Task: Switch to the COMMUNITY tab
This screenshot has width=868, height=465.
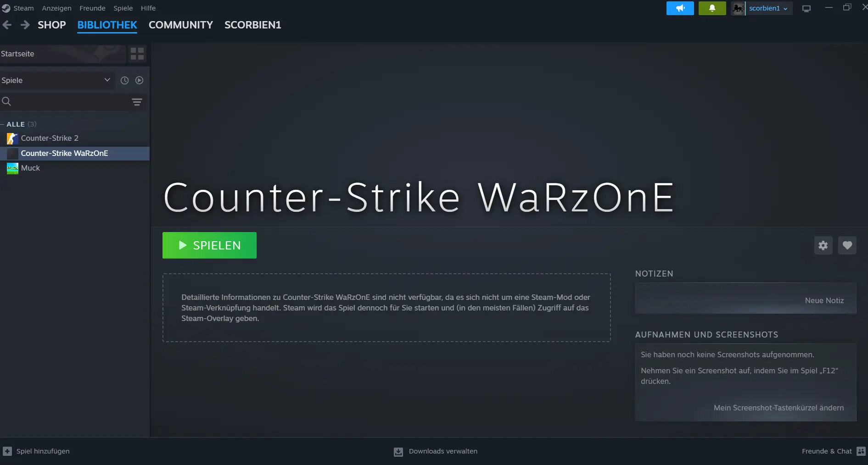Action: [181, 25]
